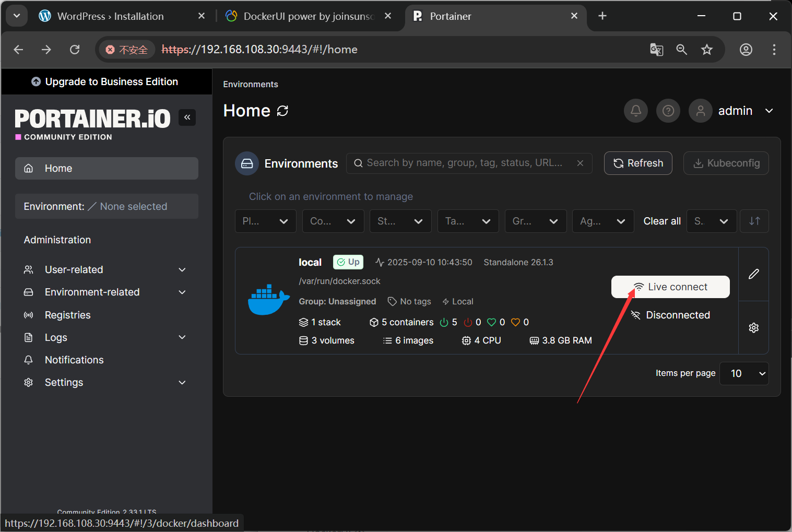Open Chrome zoom magnifier icon
The image size is (792, 532).
pyautogui.click(x=681, y=50)
